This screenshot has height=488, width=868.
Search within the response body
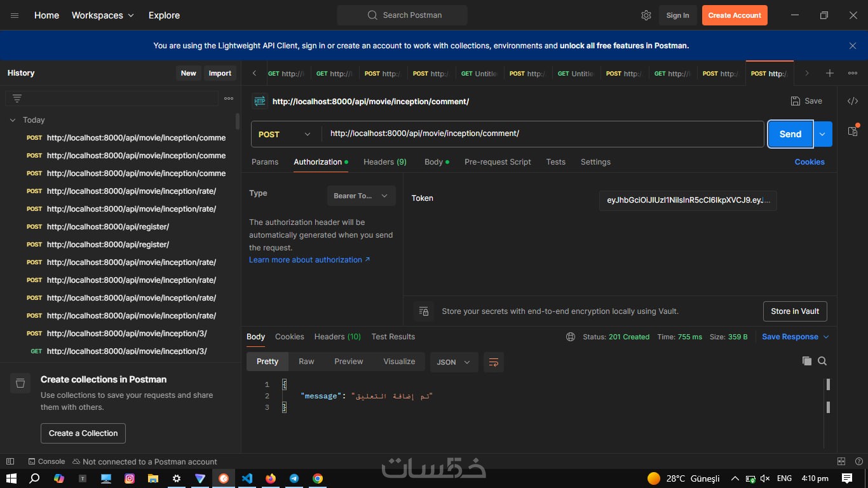tap(822, 361)
